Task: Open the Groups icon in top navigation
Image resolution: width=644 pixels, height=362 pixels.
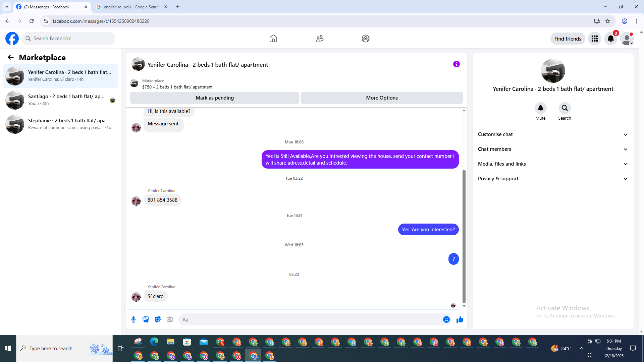Action: tap(366, 39)
